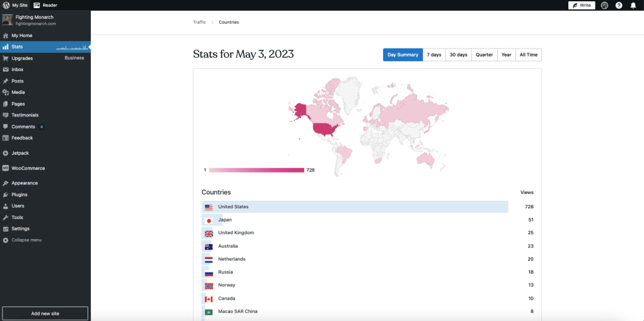The image size is (644, 321).
Task: Open WooCommerce in the sidebar
Action: coord(28,168)
